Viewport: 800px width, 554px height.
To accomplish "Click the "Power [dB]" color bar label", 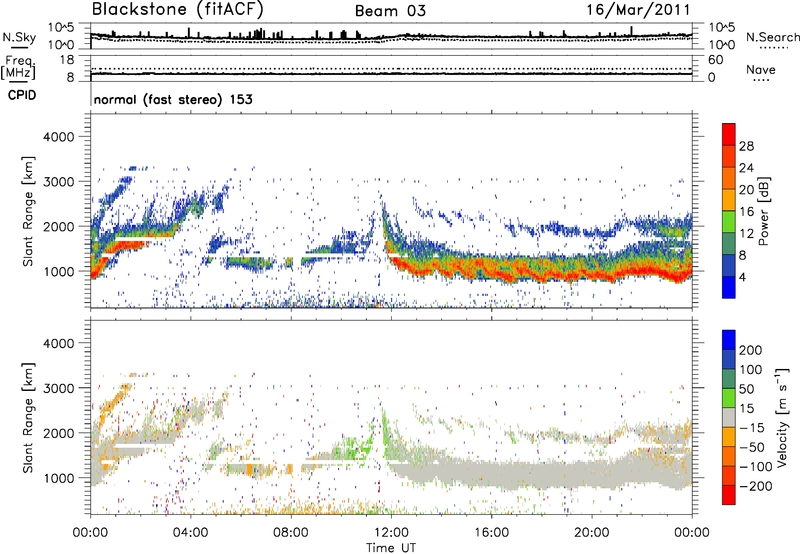I will (763, 211).
